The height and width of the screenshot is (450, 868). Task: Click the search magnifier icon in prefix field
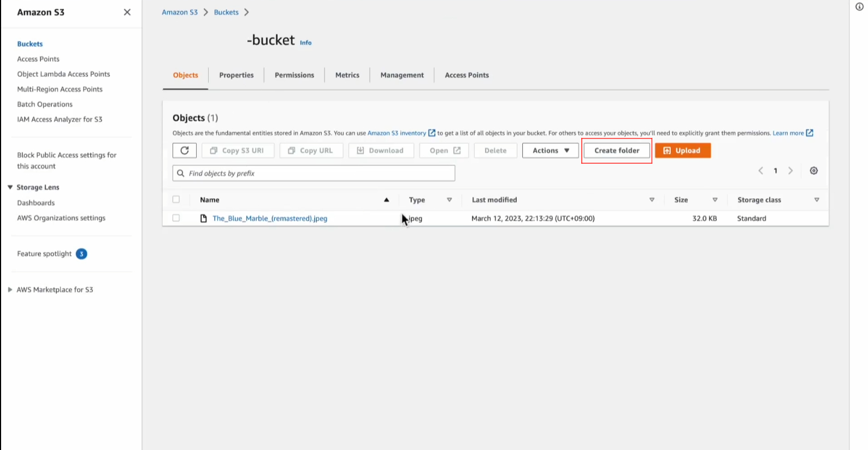click(181, 173)
